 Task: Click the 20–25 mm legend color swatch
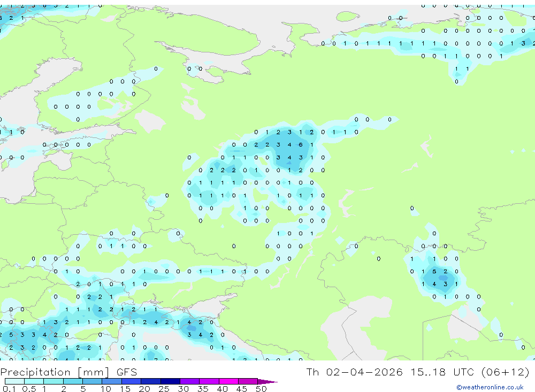click(150, 381)
